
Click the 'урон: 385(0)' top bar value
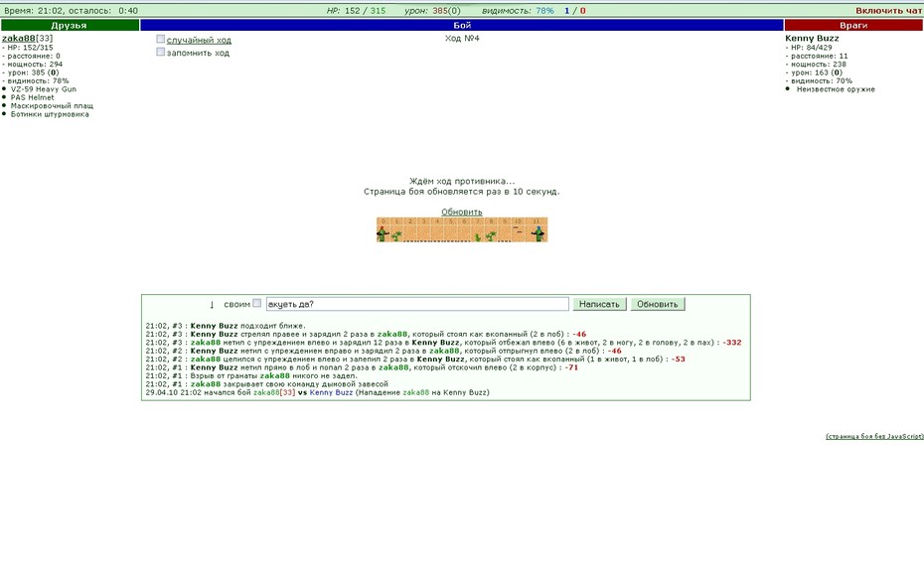click(x=432, y=11)
